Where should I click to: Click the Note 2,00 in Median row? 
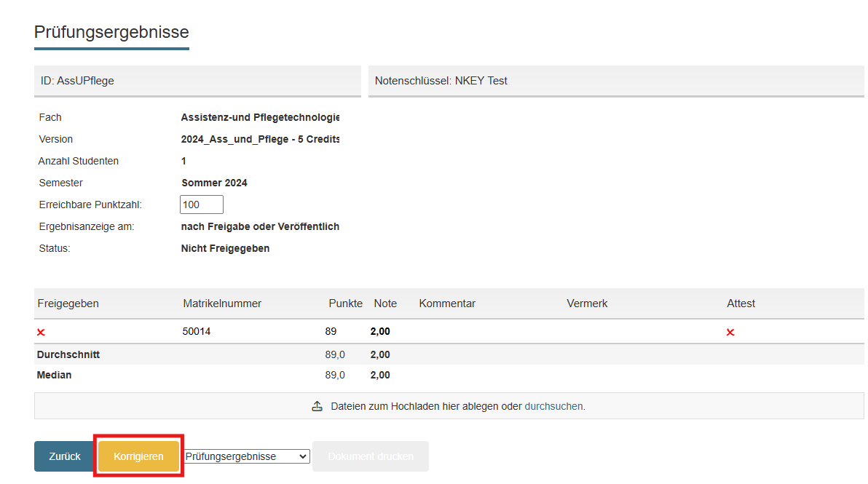click(380, 375)
